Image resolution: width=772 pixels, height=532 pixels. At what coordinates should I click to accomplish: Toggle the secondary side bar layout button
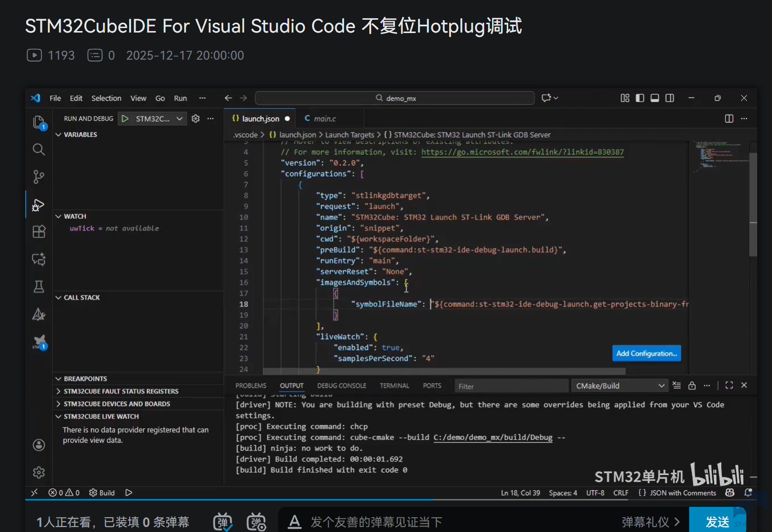point(669,98)
